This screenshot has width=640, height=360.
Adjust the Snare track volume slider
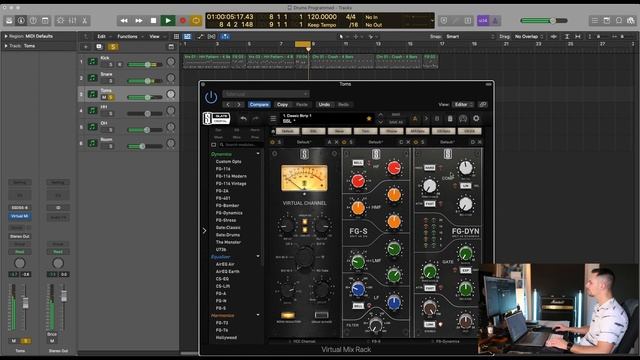(x=145, y=81)
